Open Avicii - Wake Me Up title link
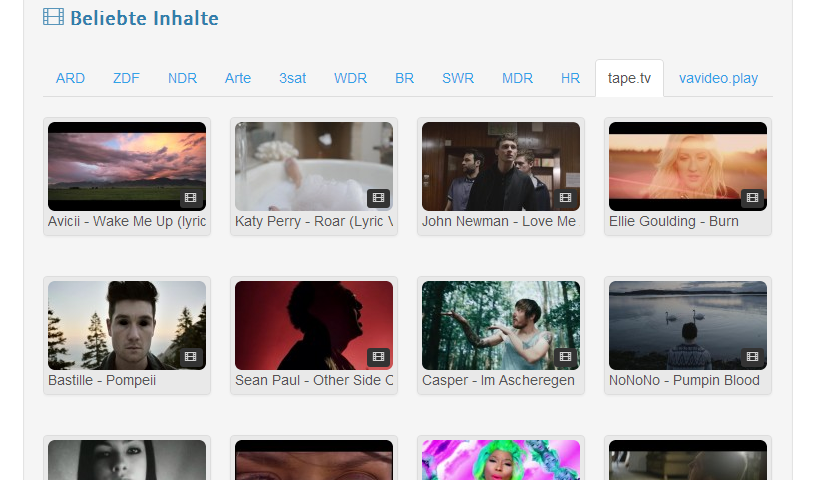 pos(127,221)
